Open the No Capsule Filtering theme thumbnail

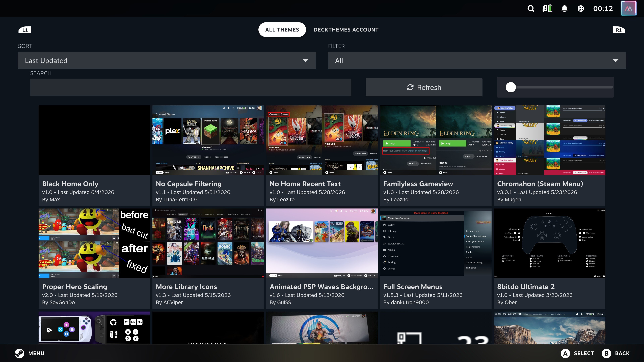point(208,140)
